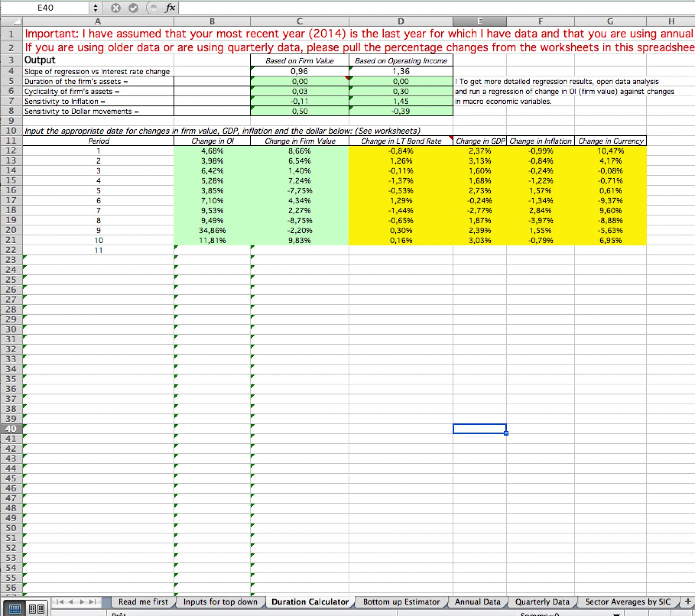Screen dimensions: 695x616
Task: Click 'Based on Operating Income' header cell
Action: [401, 61]
